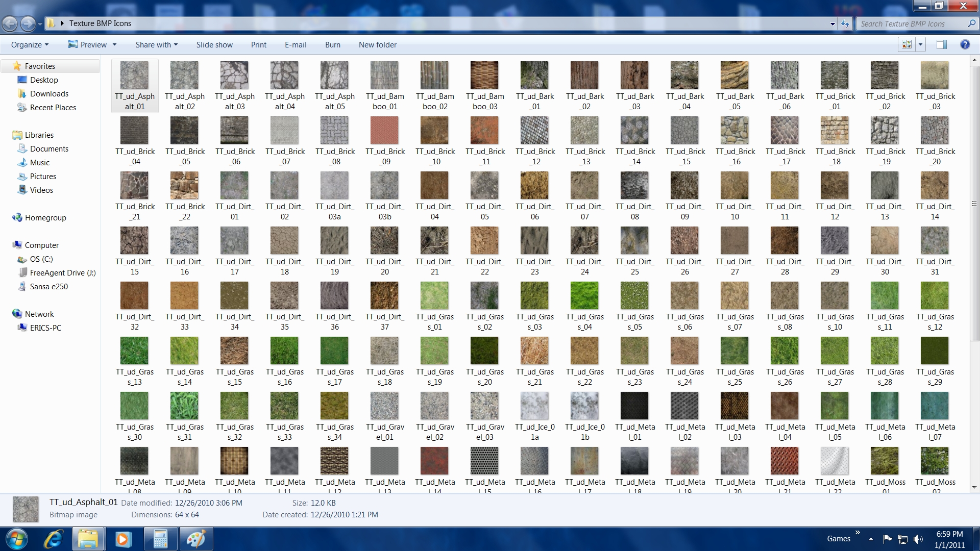Screen dimensions: 980x551
Task: Expand the address bar history dropdown
Action: (832, 24)
